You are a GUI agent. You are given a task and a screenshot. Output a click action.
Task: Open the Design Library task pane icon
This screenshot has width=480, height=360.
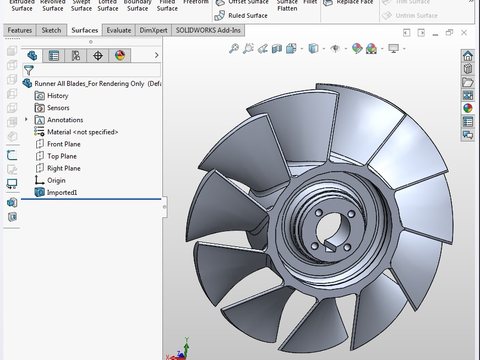(468, 69)
